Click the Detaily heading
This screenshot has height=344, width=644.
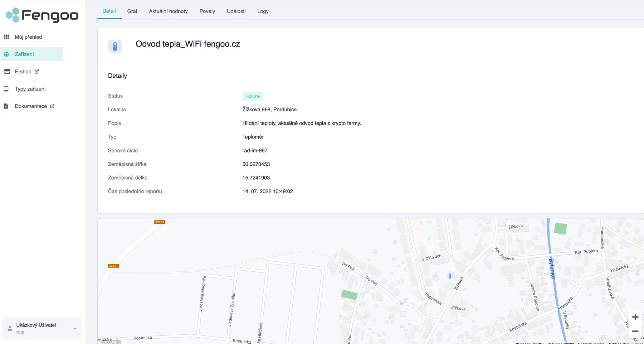[117, 76]
